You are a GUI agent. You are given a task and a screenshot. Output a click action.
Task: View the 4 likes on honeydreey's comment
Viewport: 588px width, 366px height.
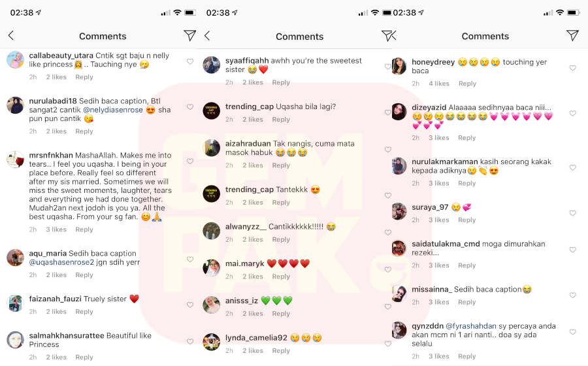(439, 83)
